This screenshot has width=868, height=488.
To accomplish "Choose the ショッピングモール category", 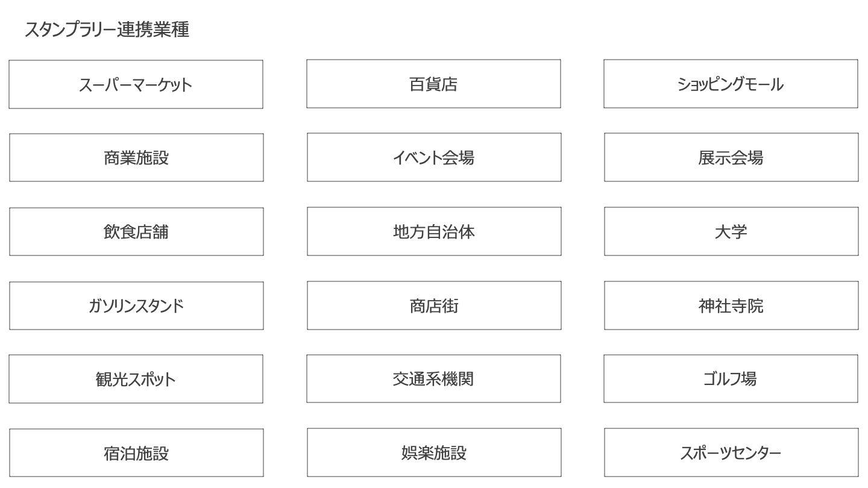I will click(731, 84).
